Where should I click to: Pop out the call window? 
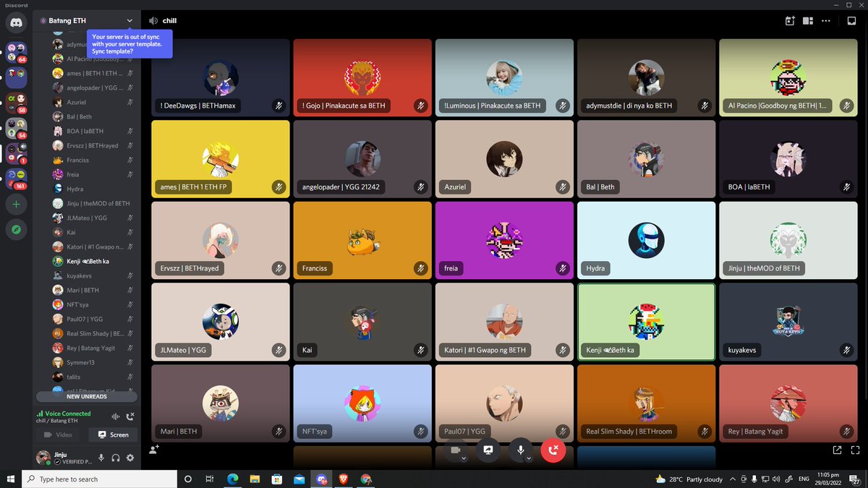tap(837, 450)
